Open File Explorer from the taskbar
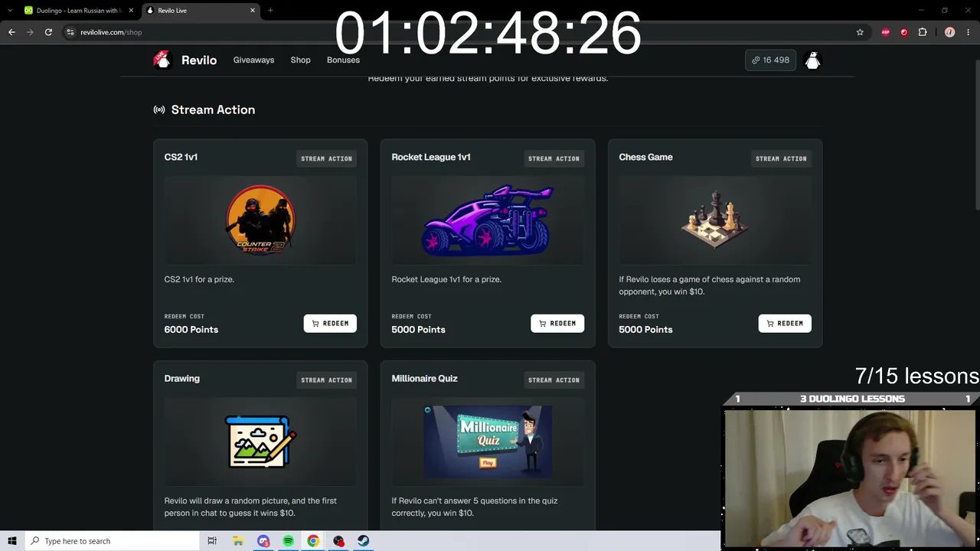980x551 pixels. pyautogui.click(x=238, y=541)
